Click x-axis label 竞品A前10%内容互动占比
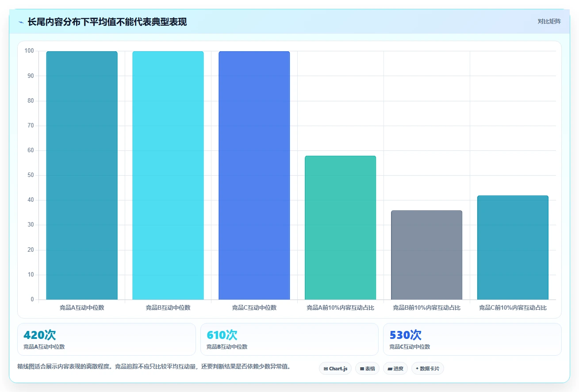 tap(341, 307)
